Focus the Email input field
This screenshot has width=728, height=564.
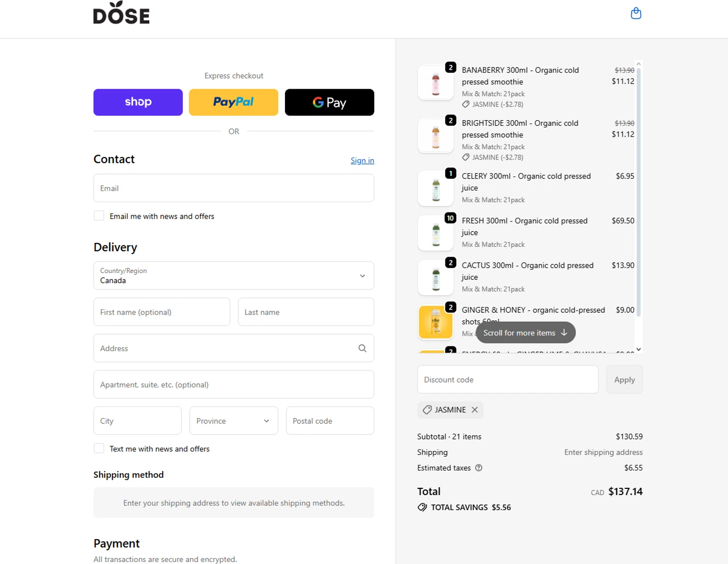[x=233, y=188]
